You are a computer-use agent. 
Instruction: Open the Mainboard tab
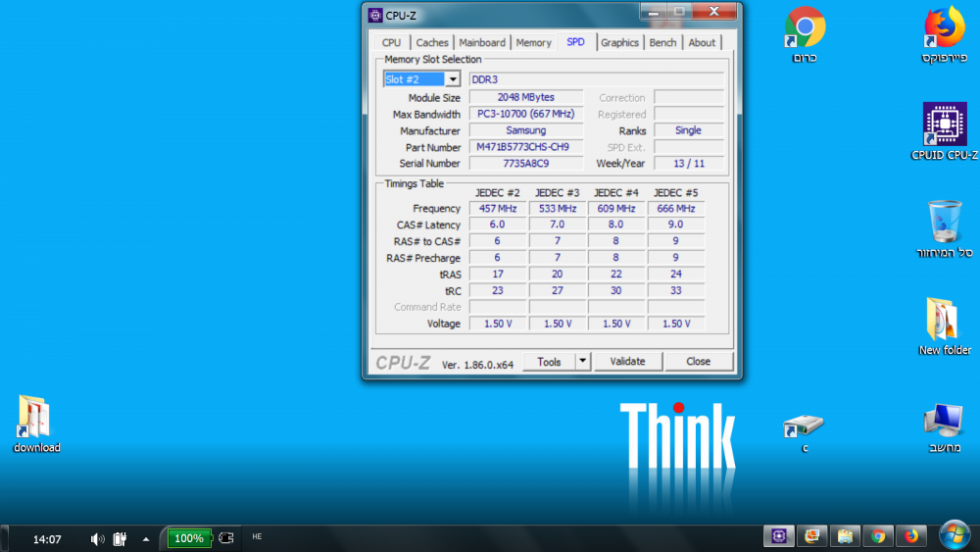[x=482, y=42]
